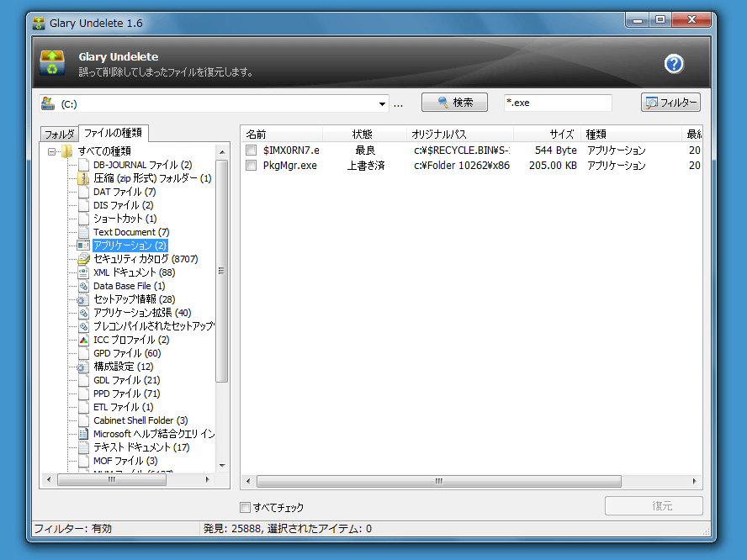Click the フィルター: 有効 status bar text
The width and height of the screenshot is (747, 560).
click(x=73, y=529)
